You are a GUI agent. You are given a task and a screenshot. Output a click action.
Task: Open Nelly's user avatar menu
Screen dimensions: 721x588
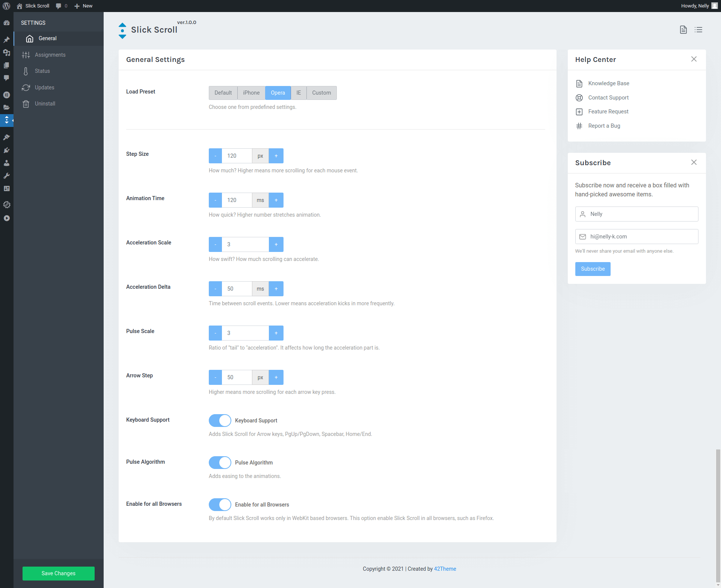click(x=715, y=6)
